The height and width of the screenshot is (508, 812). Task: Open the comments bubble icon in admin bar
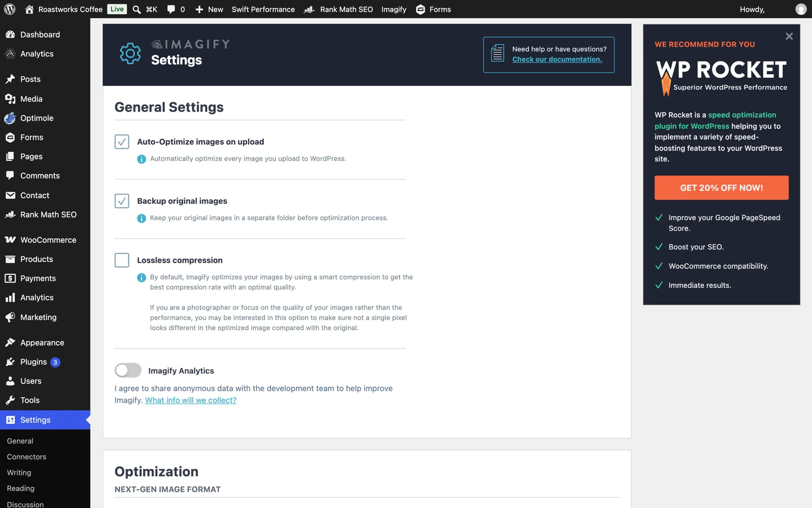click(172, 9)
